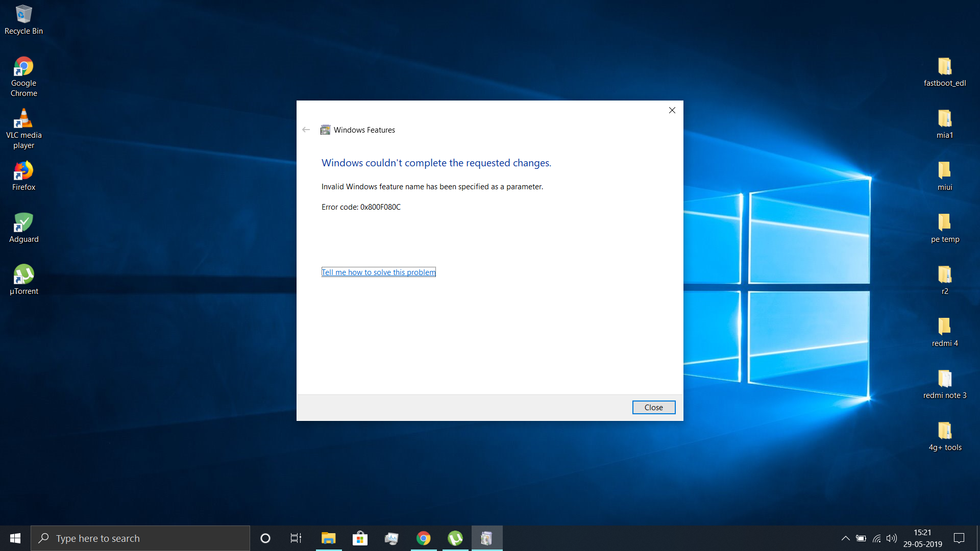Open the Recycle Bin desktop icon
The height and width of the screenshot is (551, 980).
pyautogui.click(x=23, y=19)
